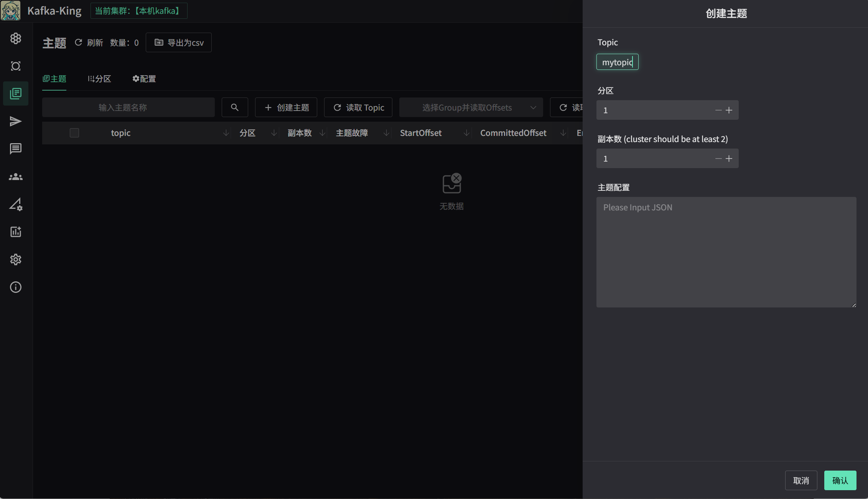Switch to the 配置 tab
The width and height of the screenshot is (868, 499).
pos(144,79)
